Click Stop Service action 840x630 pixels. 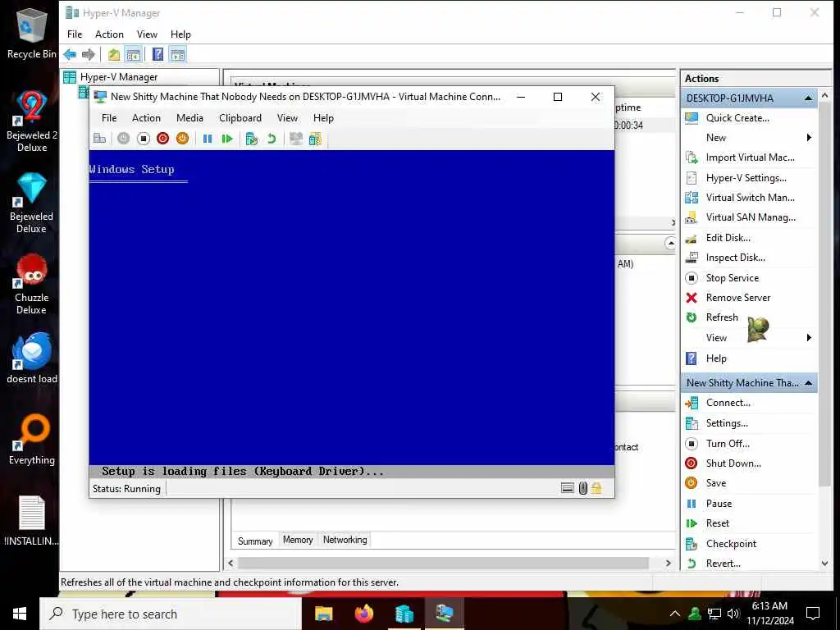[732, 278]
